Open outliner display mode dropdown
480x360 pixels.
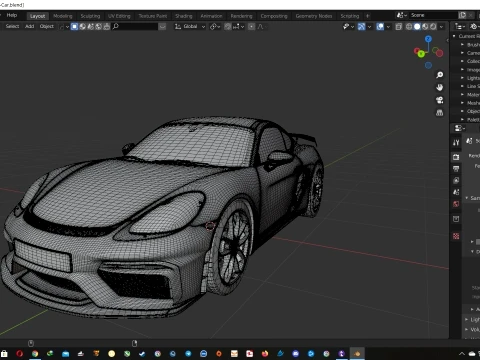click(x=474, y=26)
